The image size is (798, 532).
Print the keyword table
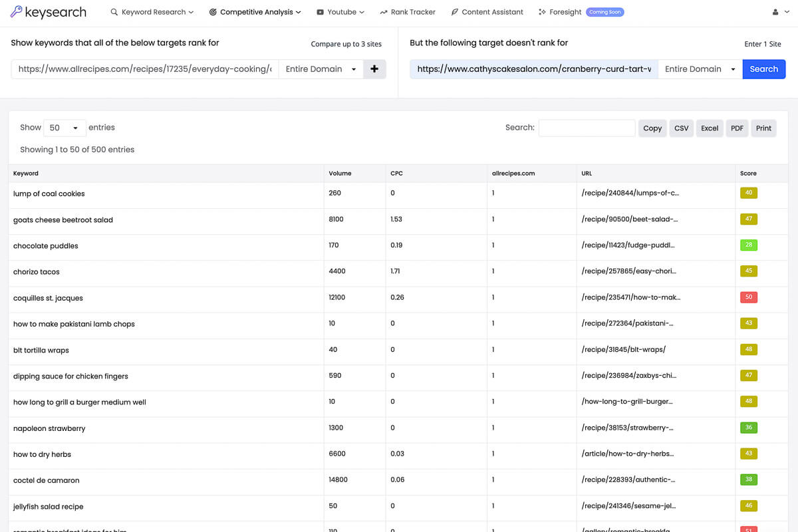(x=764, y=128)
